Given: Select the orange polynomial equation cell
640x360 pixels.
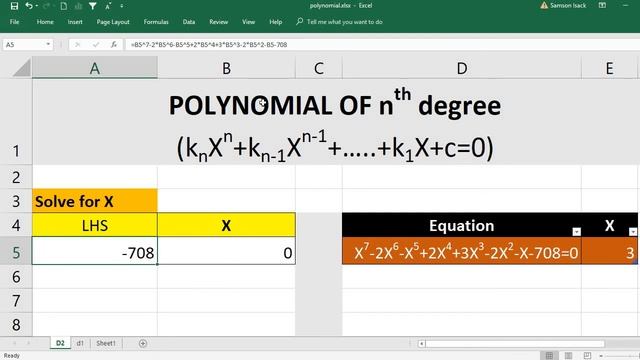Looking at the screenshot, I should tap(462, 251).
